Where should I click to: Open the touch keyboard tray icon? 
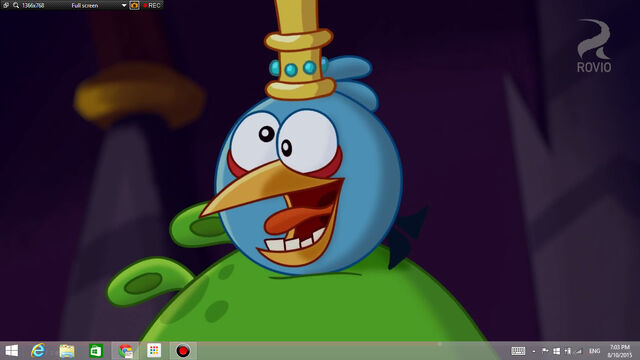[x=518, y=351]
